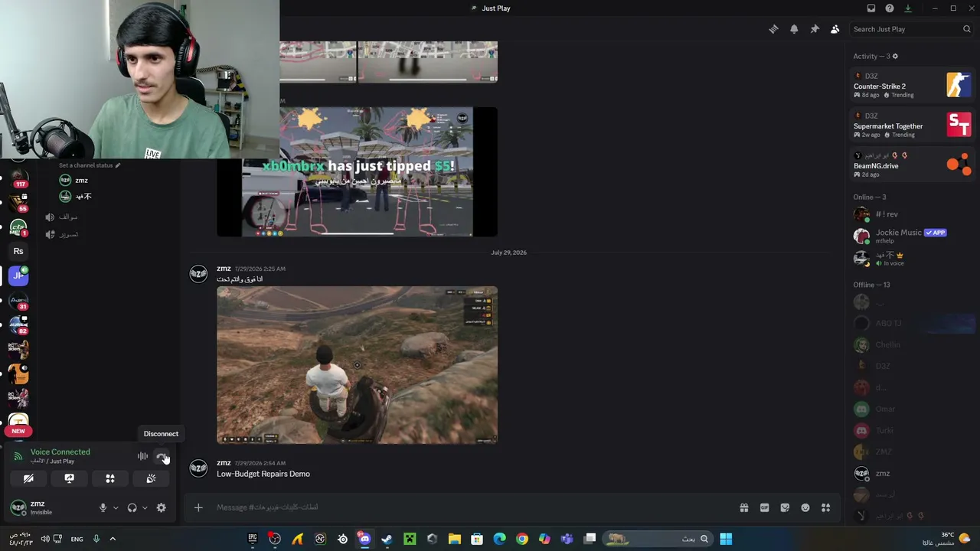The image size is (980, 551).
Task: Open Discord Help icon
Action: [890, 8]
